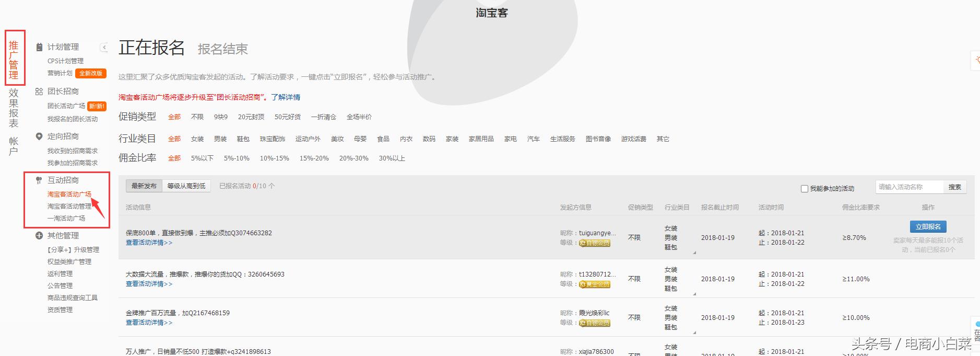Collapse the sidebar with the arrow icon
The height and width of the screenshot is (356, 980).
104,47
